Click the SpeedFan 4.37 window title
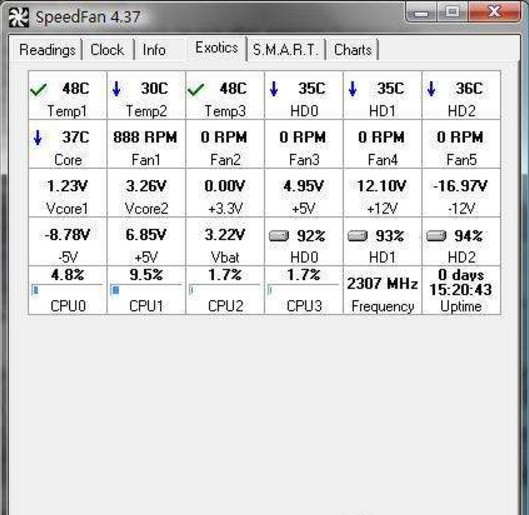 coord(88,17)
